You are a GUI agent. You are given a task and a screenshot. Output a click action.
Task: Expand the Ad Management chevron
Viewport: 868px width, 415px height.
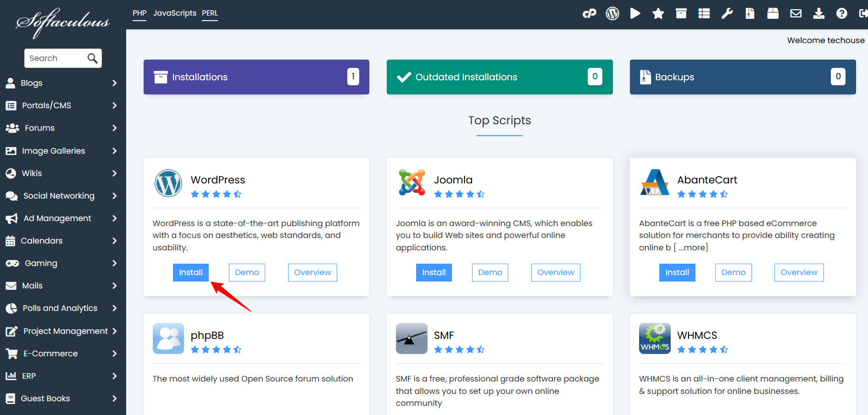point(114,218)
